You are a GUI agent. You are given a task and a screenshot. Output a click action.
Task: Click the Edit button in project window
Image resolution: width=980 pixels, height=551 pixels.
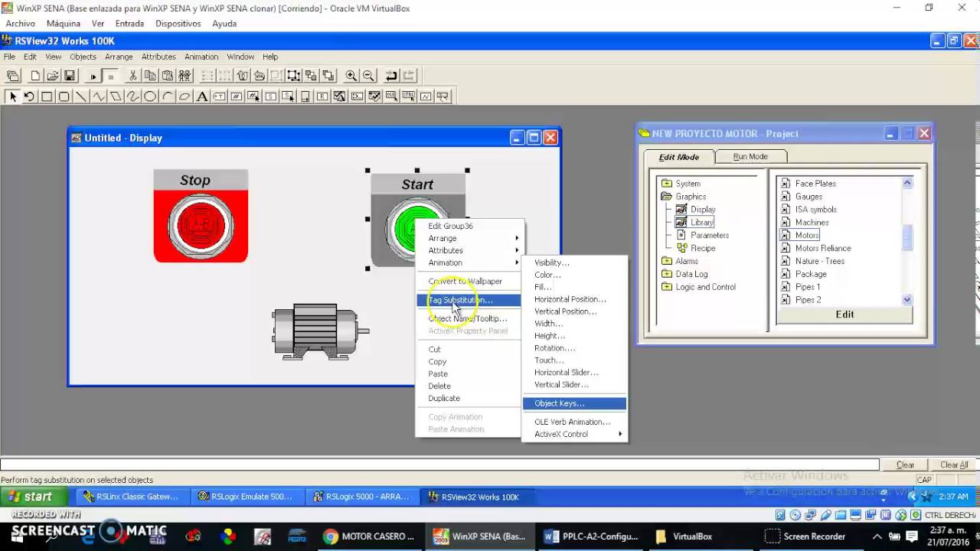tap(844, 315)
